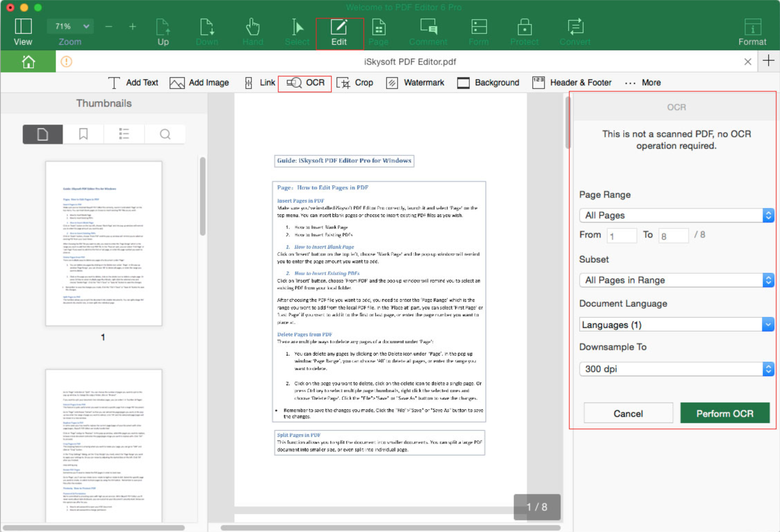Open the Background tool
This screenshot has width=780, height=532.
click(x=488, y=83)
